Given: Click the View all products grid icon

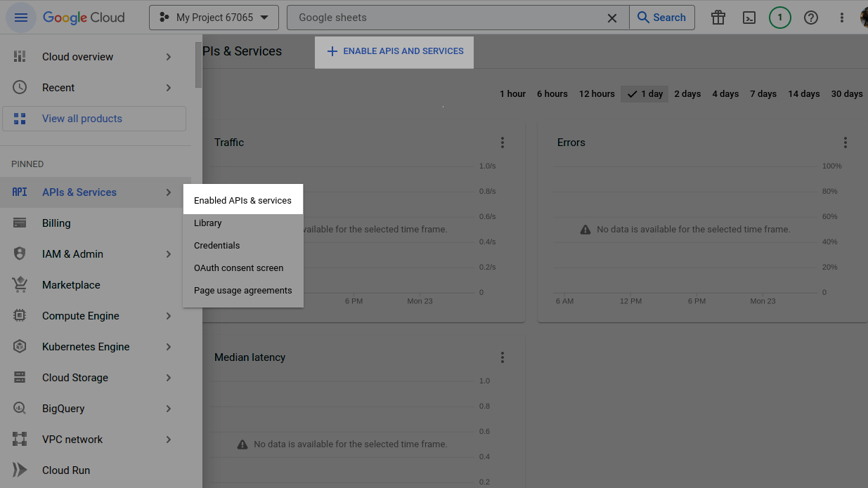Looking at the screenshot, I should (20, 119).
